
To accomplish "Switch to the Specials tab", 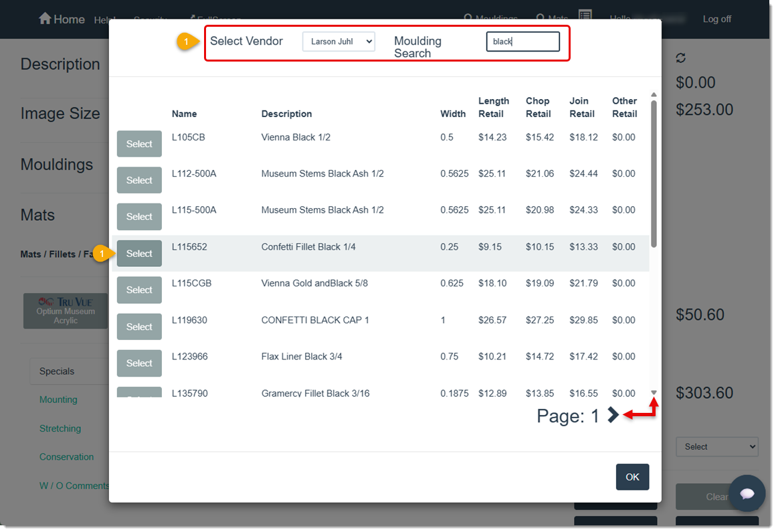I will pyautogui.click(x=57, y=371).
